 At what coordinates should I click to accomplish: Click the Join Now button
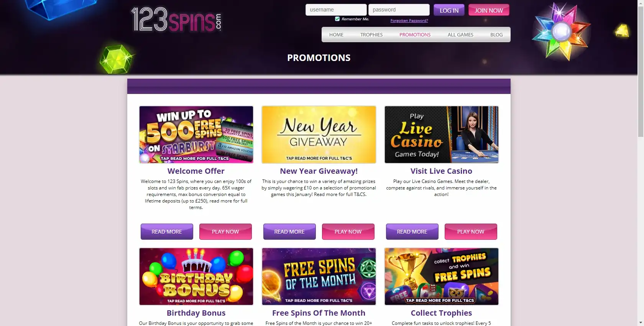[x=489, y=10]
